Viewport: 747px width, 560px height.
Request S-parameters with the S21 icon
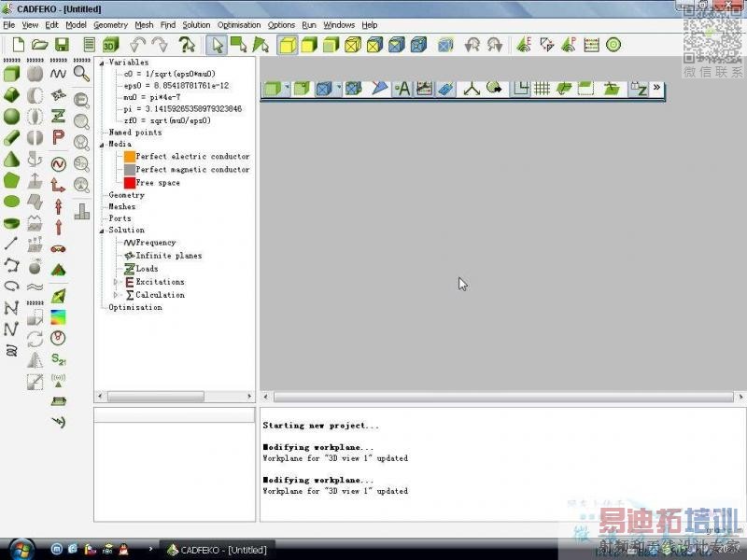(x=58, y=358)
